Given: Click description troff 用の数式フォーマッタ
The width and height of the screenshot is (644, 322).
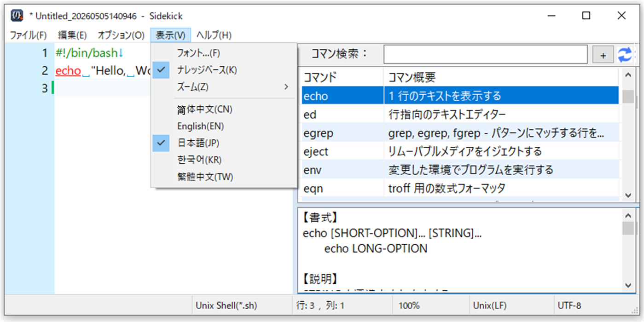Looking at the screenshot, I should tap(447, 188).
